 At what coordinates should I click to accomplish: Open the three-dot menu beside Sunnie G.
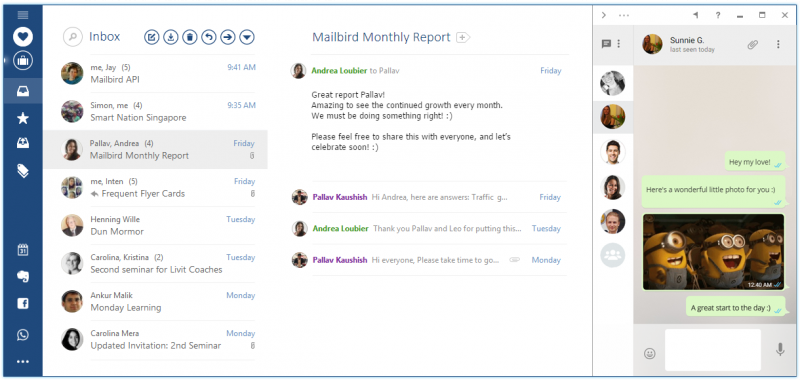coord(778,44)
